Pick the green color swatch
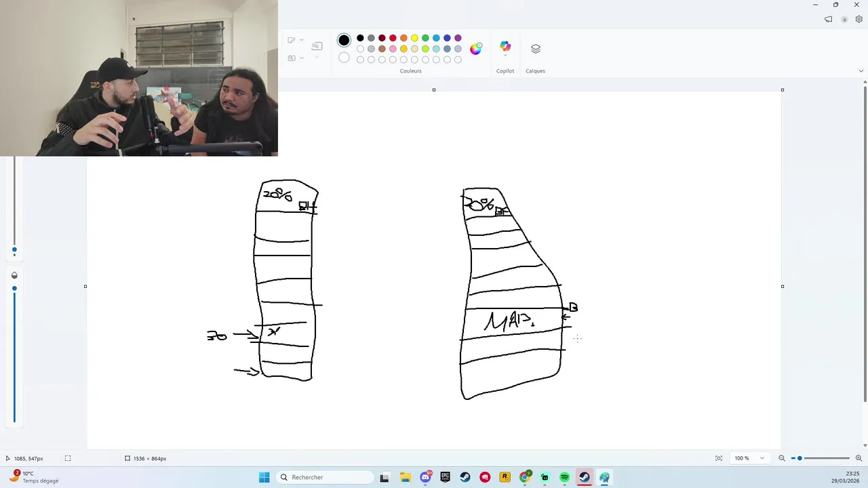The width and height of the screenshot is (868, 488). 425,38
